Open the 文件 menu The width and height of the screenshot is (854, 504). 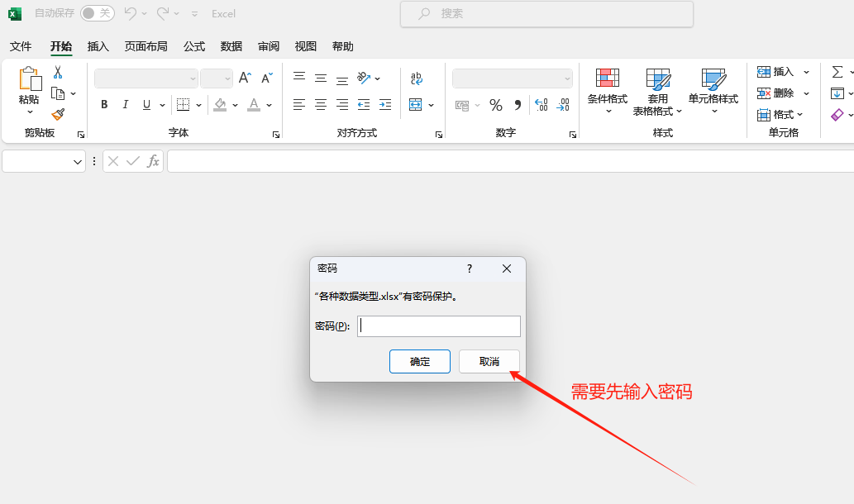point(21,46)
